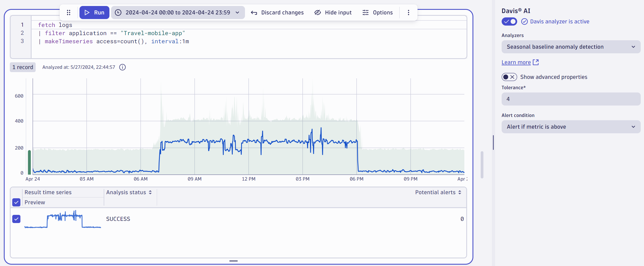Run the DQL query

[94, 13]
